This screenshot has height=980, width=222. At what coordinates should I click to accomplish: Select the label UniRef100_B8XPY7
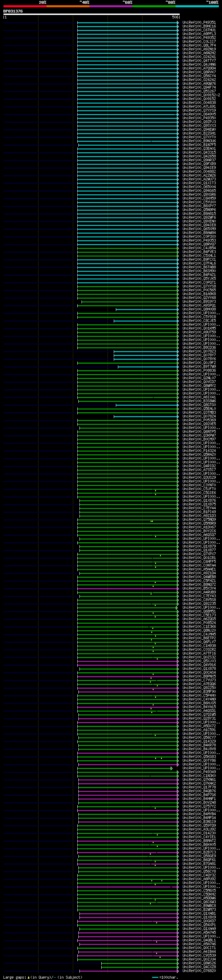(199, 206)
